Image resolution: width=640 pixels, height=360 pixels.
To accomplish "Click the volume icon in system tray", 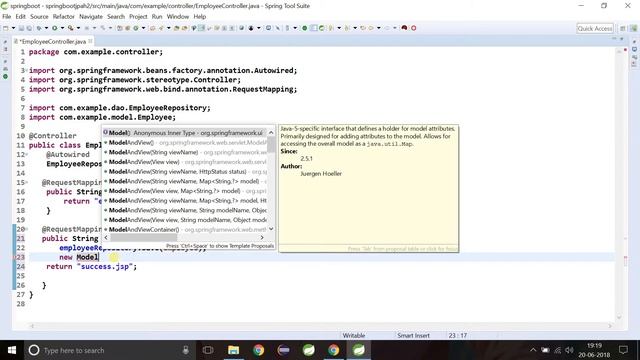I will 569,350.
